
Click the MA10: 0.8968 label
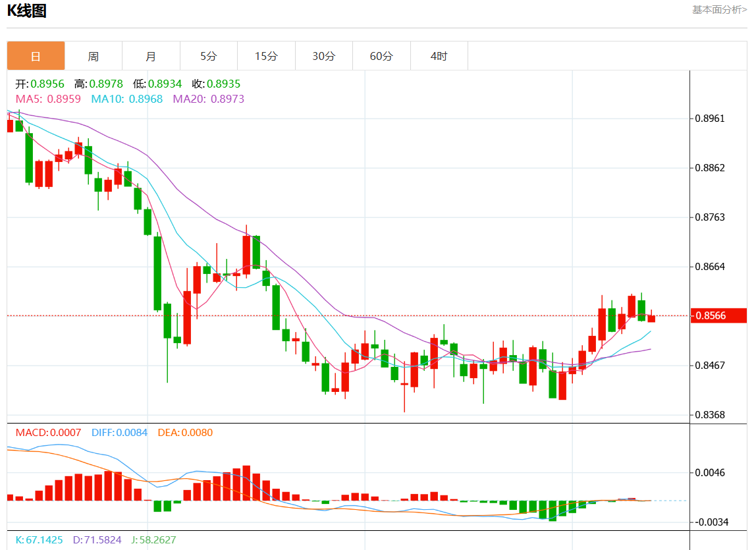[x=127, y=99]
